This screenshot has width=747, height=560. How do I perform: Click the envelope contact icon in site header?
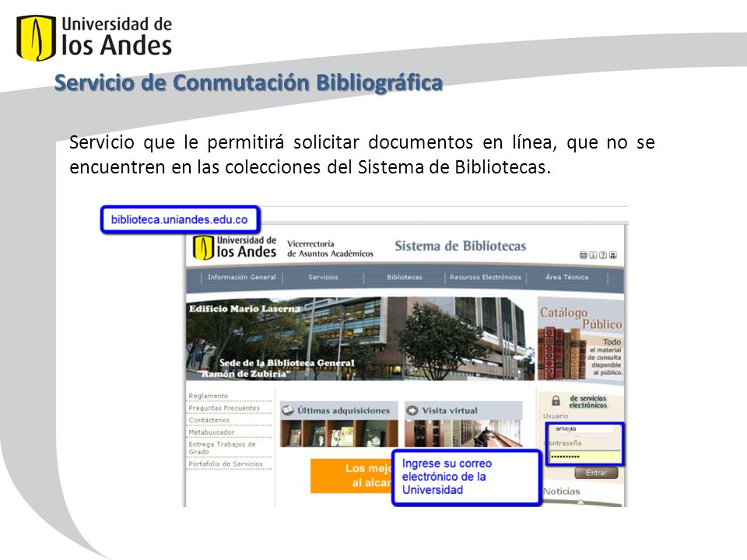583,255
